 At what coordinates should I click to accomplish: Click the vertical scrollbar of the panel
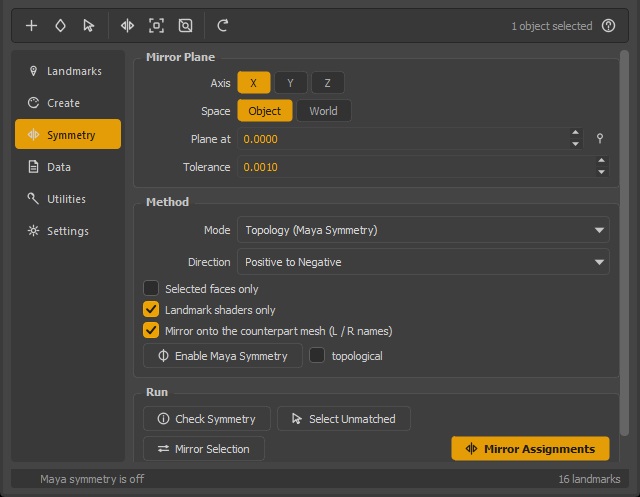[624, 243]
